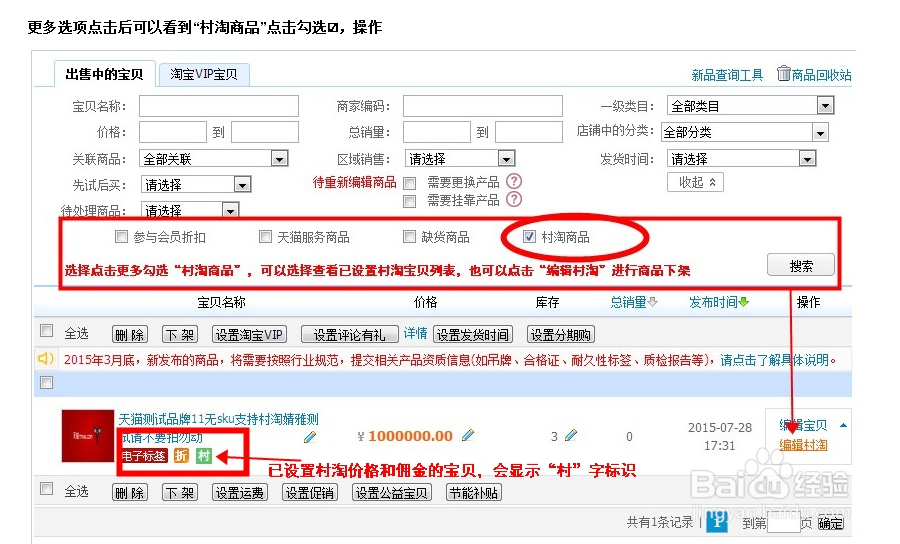The image size is (900, 544).
Task: Edit stock with pencil icon beside 3
Action: (x=571, y=436)
